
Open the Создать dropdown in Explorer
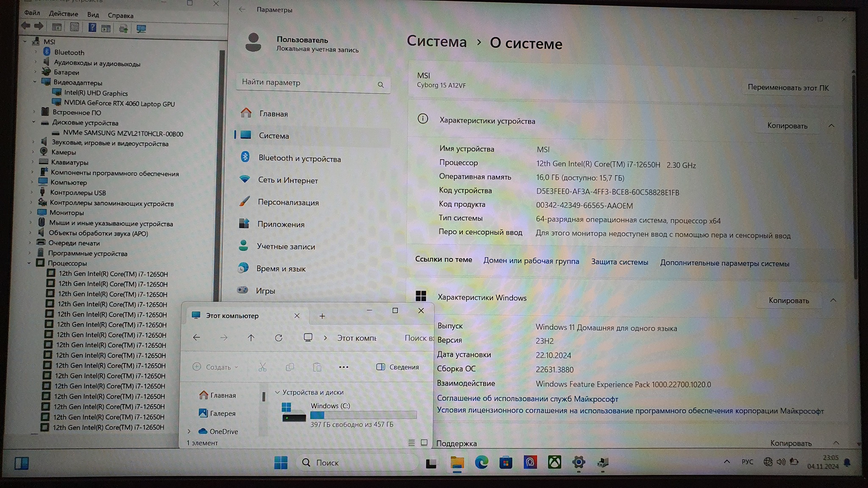coord(215,367)
